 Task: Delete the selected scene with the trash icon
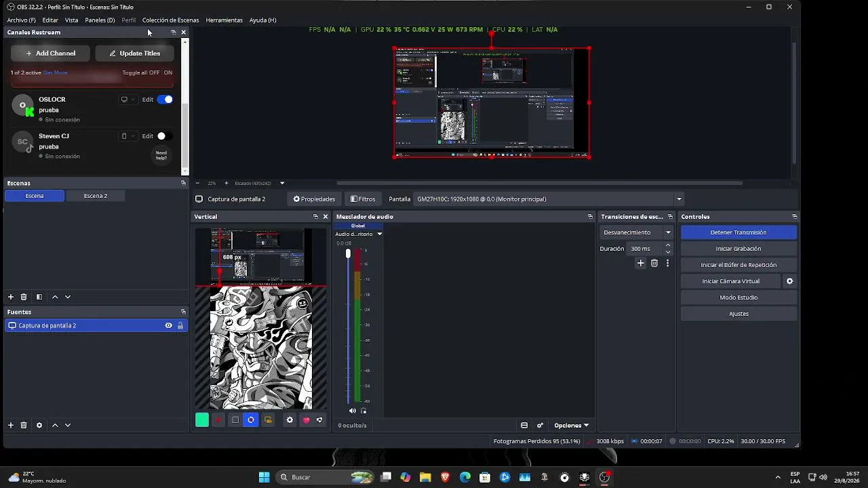pos(24,297)
